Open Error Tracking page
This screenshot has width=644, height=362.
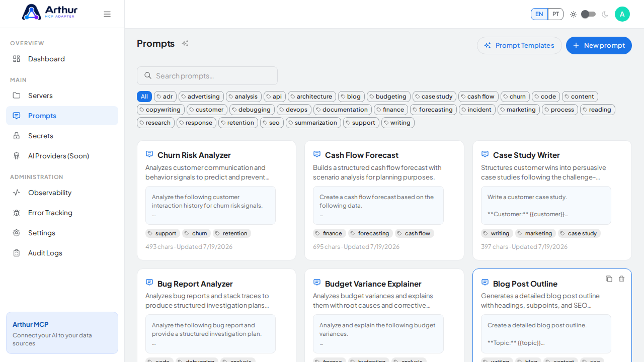click(62, 213)
